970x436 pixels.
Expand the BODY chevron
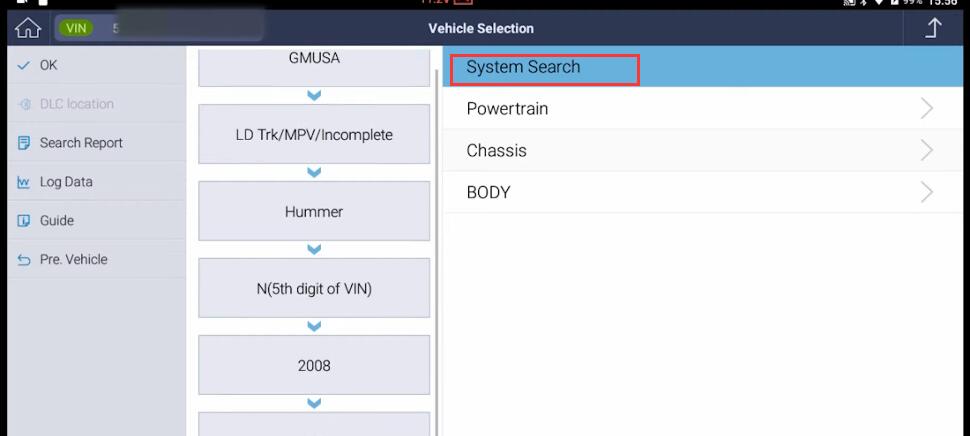tap(926, 192)
